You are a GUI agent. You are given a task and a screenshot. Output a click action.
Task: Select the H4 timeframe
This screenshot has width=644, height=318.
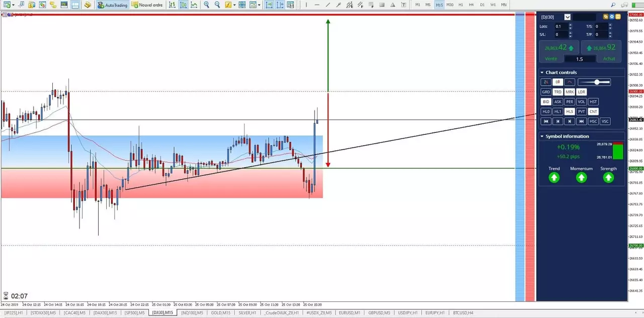(x=471, y=5)
